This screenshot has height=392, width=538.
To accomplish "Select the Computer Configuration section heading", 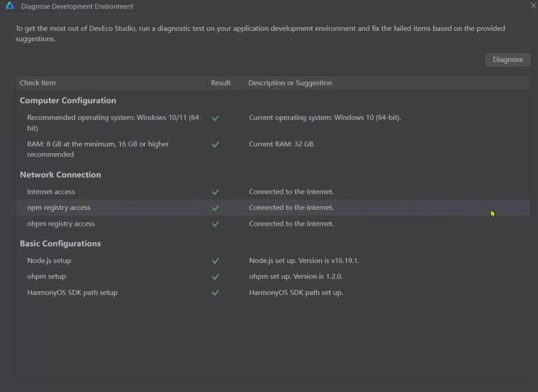I will coord(68,101).
